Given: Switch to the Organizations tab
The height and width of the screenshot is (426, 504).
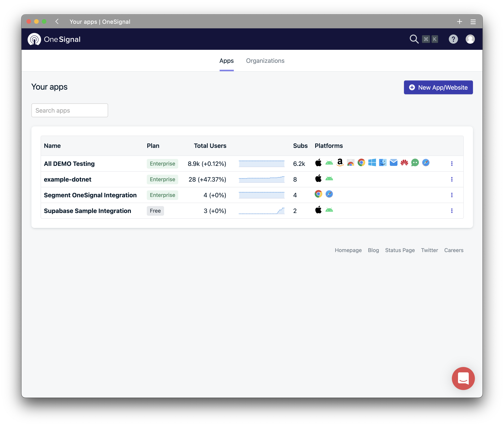Looking at the screenshot, I should [265, 61].
